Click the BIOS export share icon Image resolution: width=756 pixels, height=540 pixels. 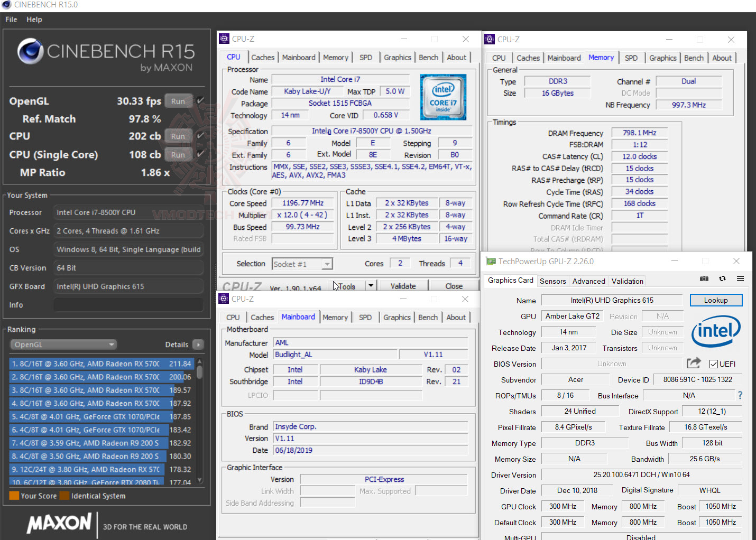click(x=694, y=363)
